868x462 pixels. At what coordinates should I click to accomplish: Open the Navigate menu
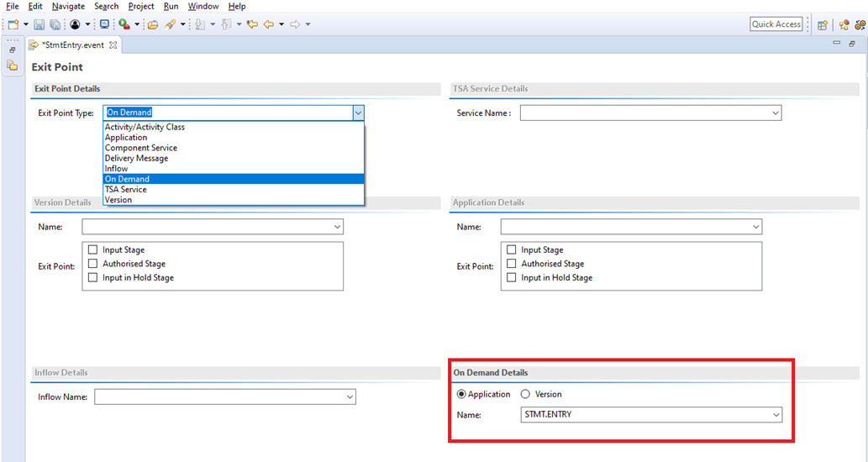tap(68, 6)
